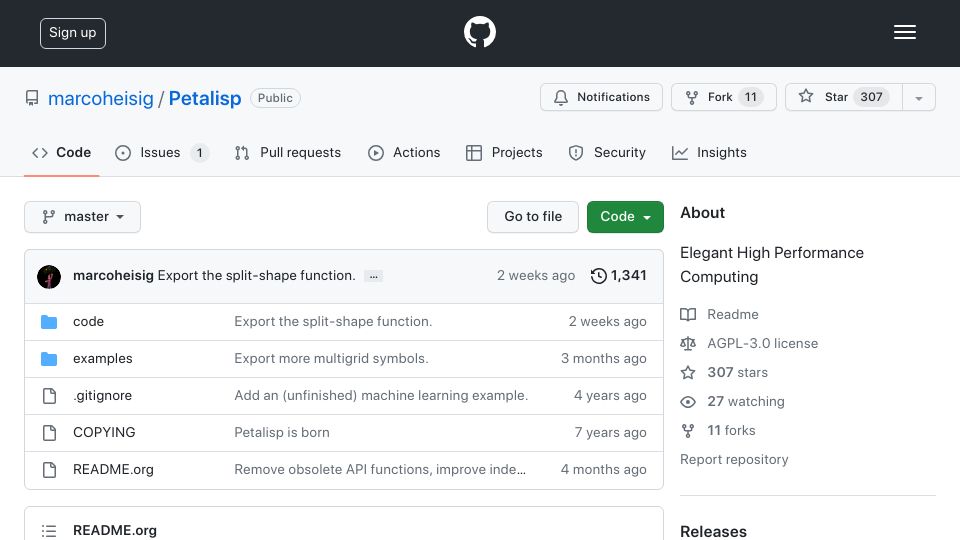View the 307 stars link
Screen dimensions: 960x540
tap(737, 372)
